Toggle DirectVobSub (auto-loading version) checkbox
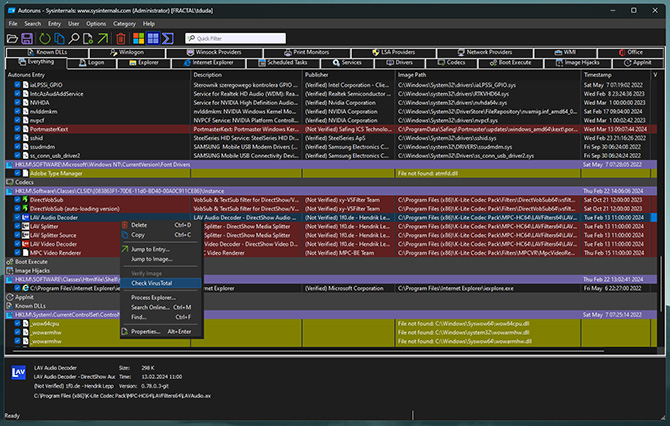Viewport: 670px width, 426px height. click(18, 209)
